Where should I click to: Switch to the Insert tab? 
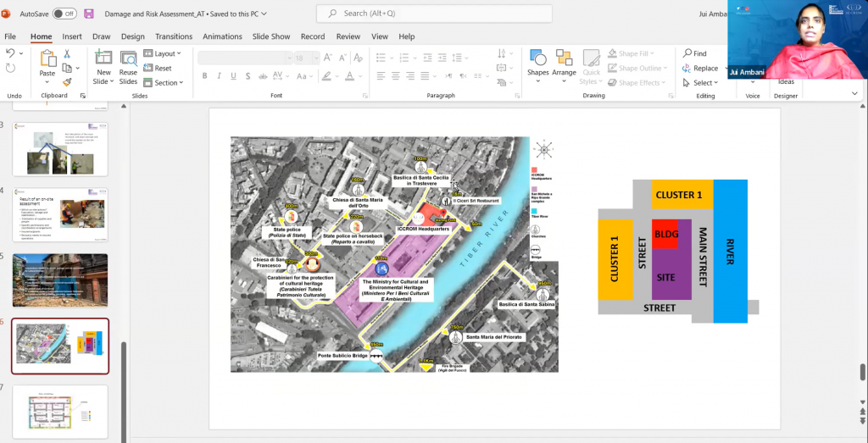[72, 36]
